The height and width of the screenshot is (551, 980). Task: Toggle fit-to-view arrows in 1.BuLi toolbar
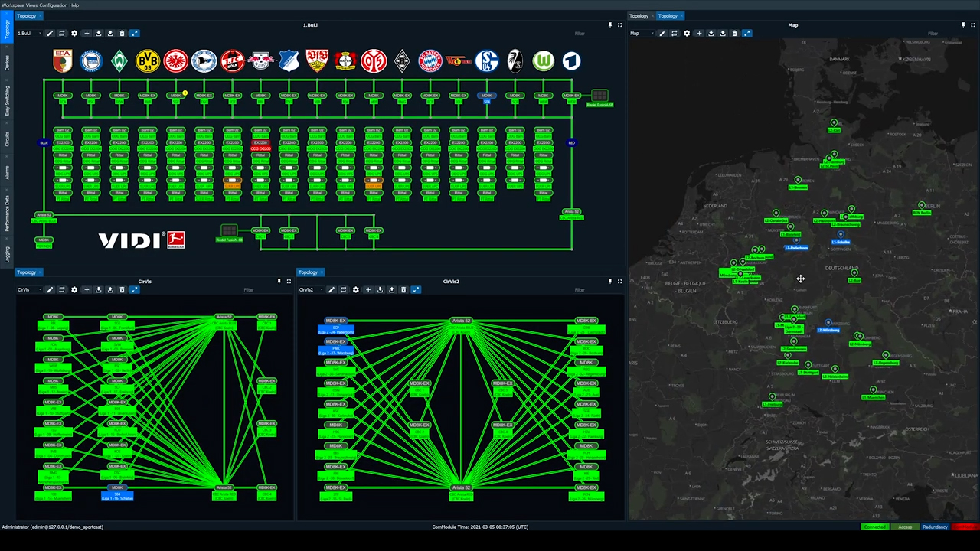pyautogui.click(x=134, y=34)
